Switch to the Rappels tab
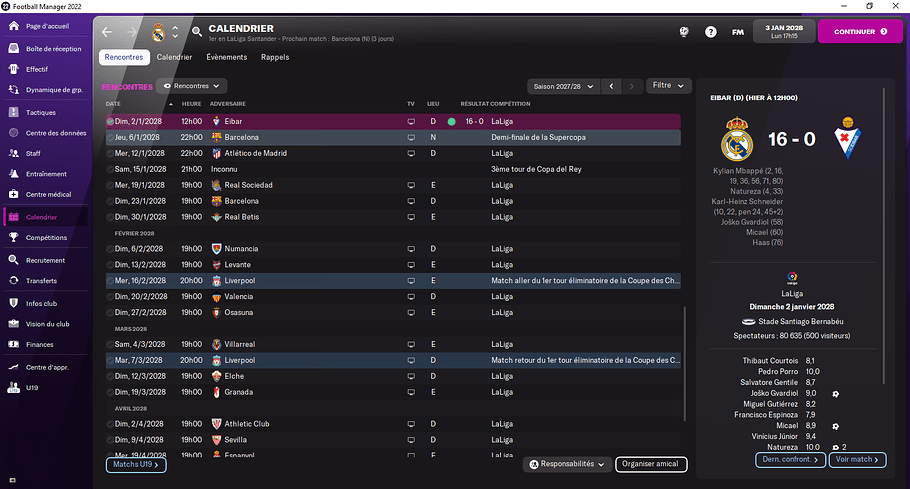This screenshot has width=910, height=489. [x=275, y=57]
